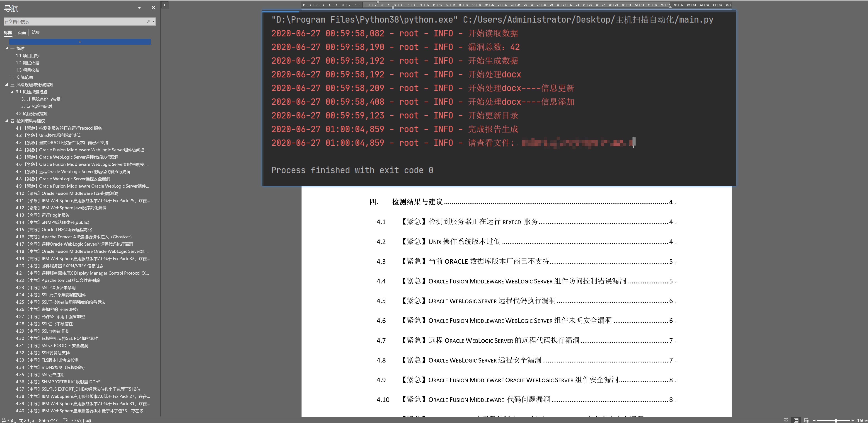Go to heading 4.14 SNMP默认团体名(public)
Image resolution: width=868 pixels, height=423 pixels.
[53, 222]
